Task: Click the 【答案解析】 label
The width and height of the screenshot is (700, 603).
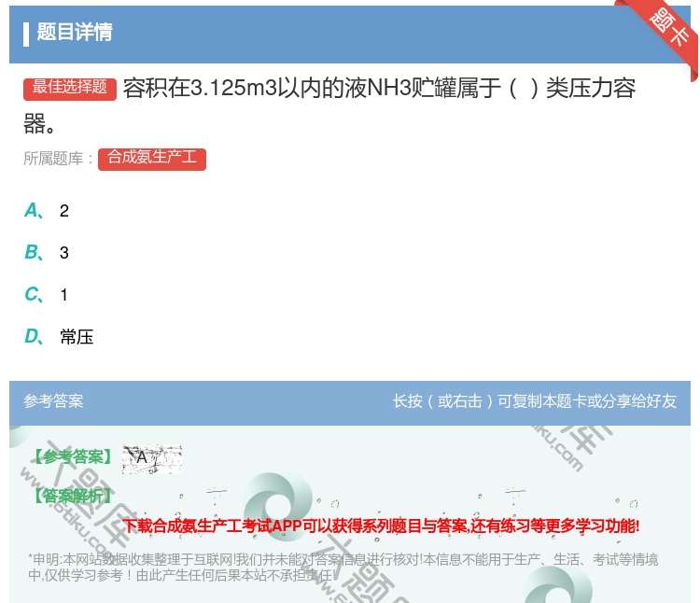Action: tap(72, 496)
